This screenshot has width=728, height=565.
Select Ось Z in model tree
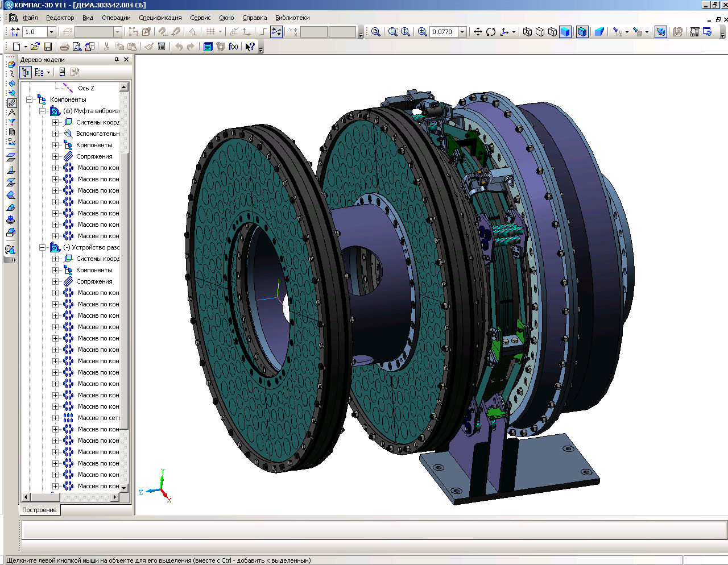tap(86, 88)
